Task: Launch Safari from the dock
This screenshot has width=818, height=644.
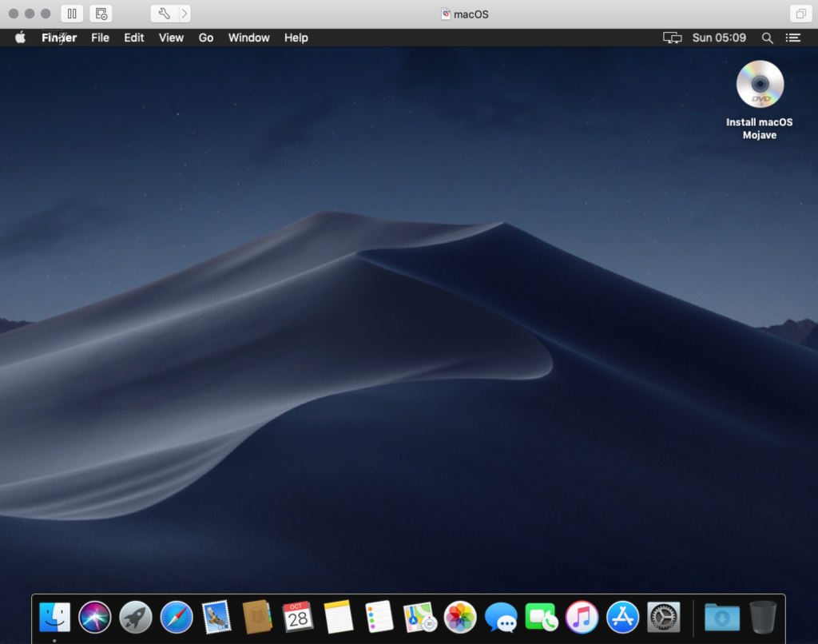Action: (x=177, y=617)
